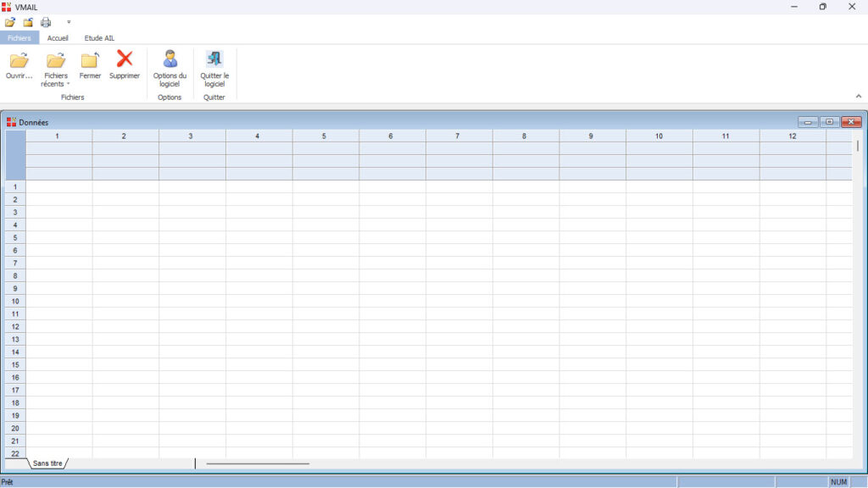
Task: Click the quick access print icon
Action: (x=46, y=22)
